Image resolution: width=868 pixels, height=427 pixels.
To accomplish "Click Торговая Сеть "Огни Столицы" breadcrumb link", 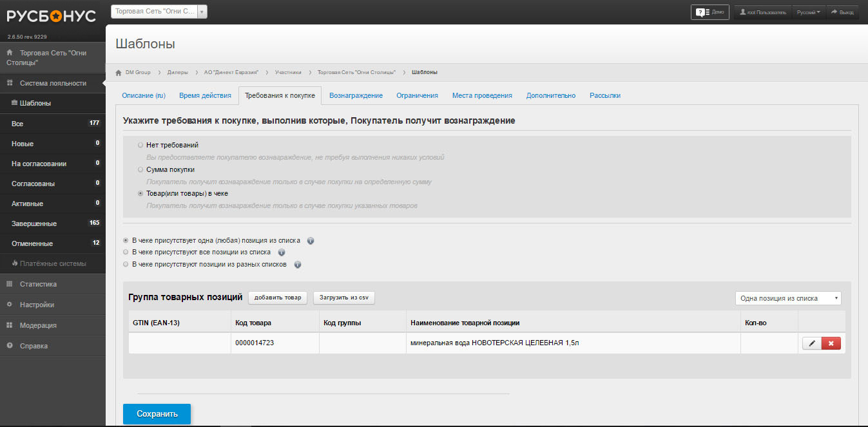I will tap(356, 72).
